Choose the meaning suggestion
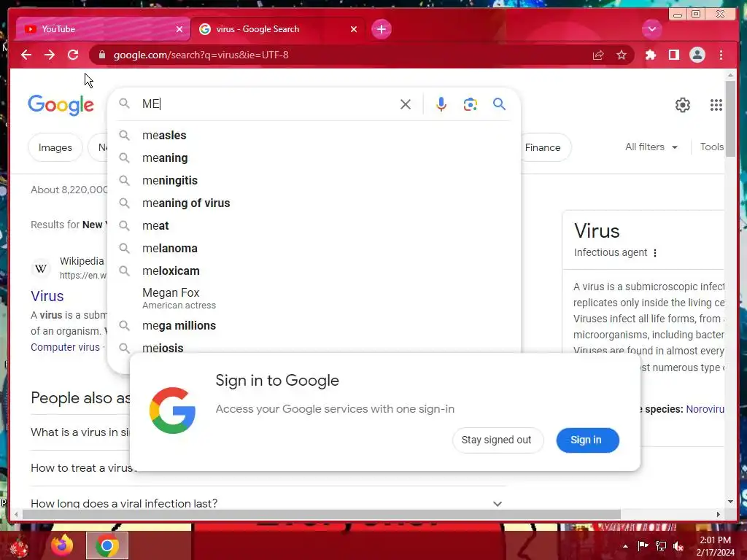This screenshot has height=560, width=747. pos(314,157)
